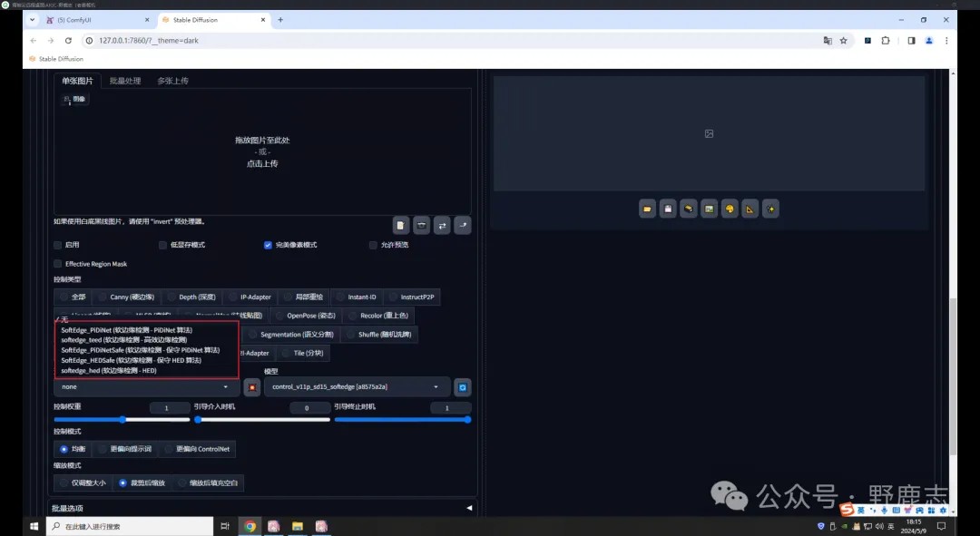This screenshot has height=536, width=980.
Task: Choose 缩放后填充空白 resize mode
Action: pos(208,482)
